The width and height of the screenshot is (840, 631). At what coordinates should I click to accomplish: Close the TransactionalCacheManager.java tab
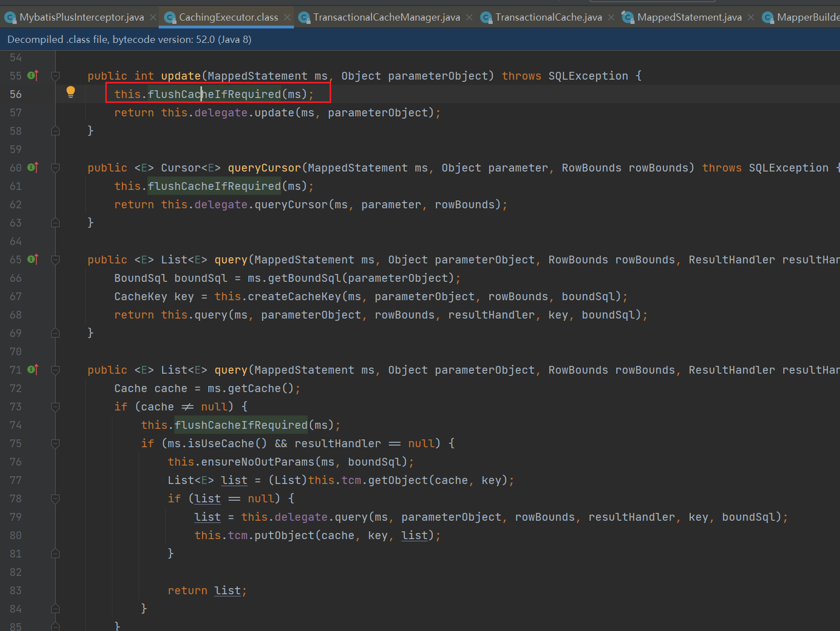(469, 17)
